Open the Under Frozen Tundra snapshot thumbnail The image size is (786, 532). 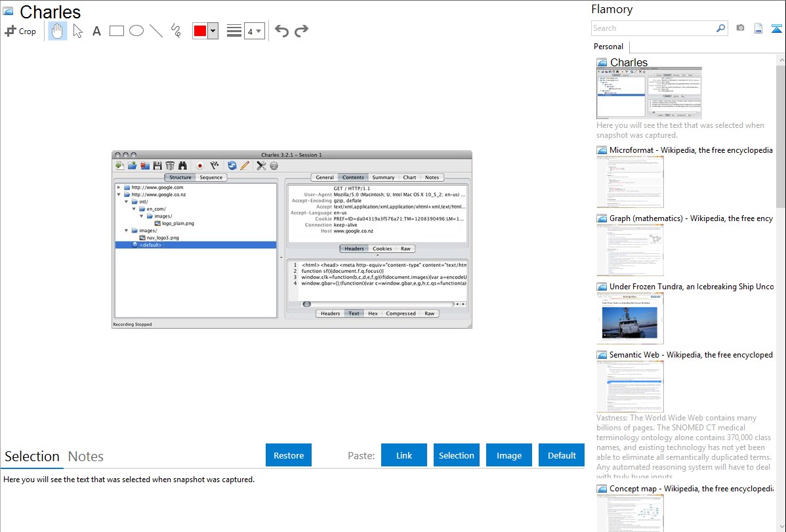630,318
